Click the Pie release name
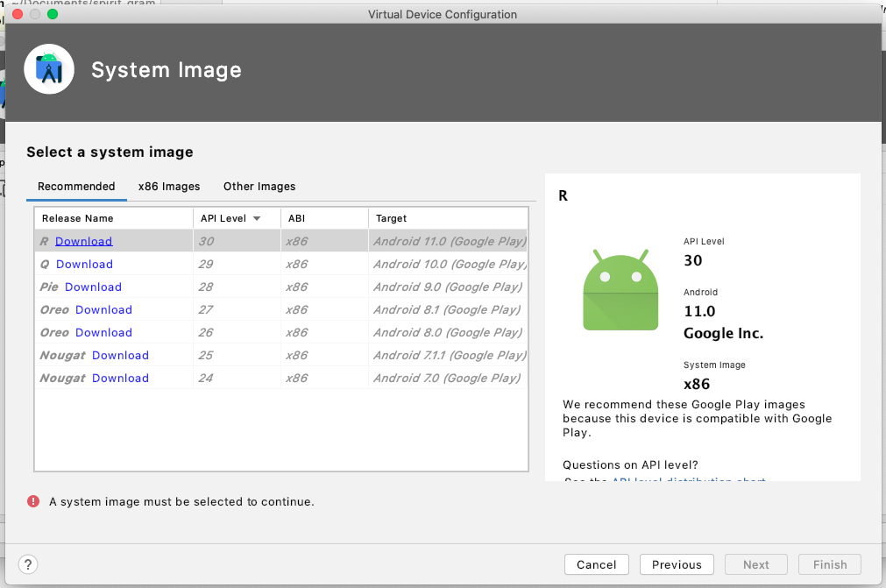This screenshot has height=588, width=886. 49,287
